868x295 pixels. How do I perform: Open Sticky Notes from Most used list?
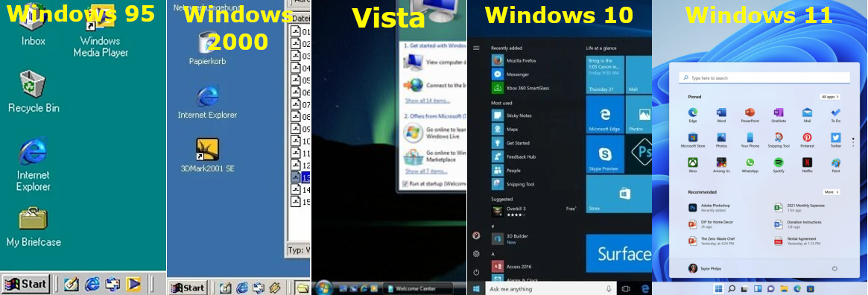pos(512,115)
